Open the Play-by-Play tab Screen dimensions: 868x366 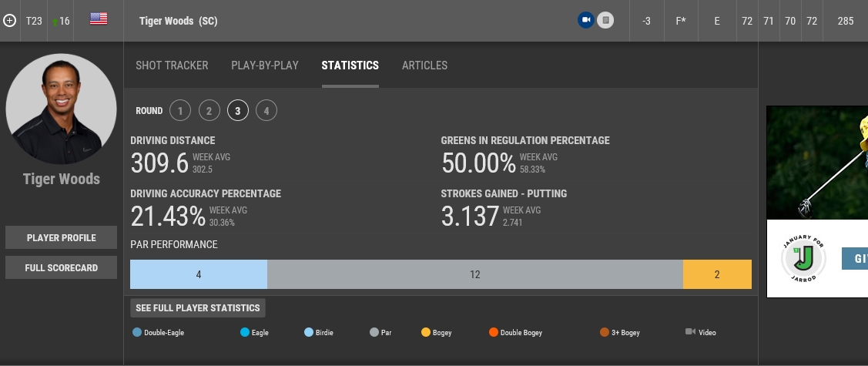tap(265, 65)
